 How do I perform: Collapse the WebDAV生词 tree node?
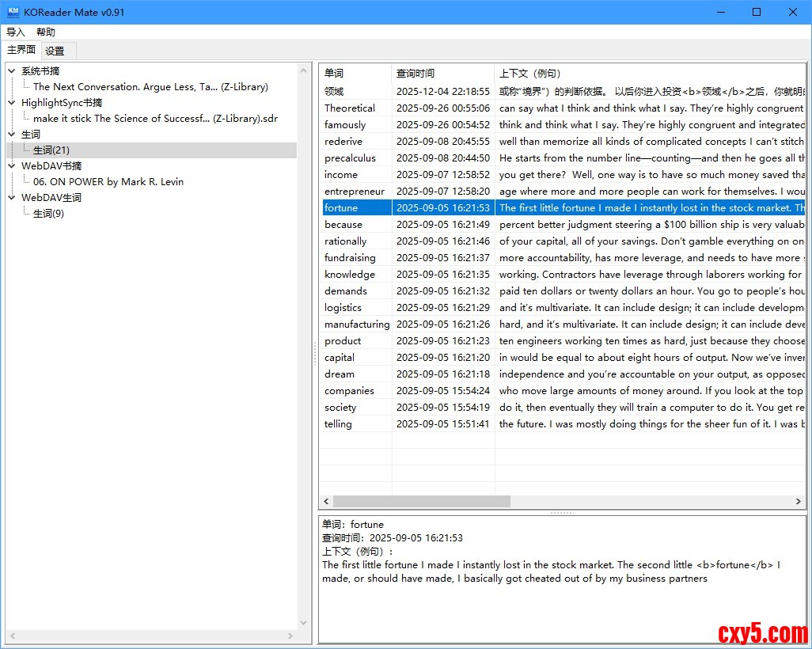[x=12, y=198]
